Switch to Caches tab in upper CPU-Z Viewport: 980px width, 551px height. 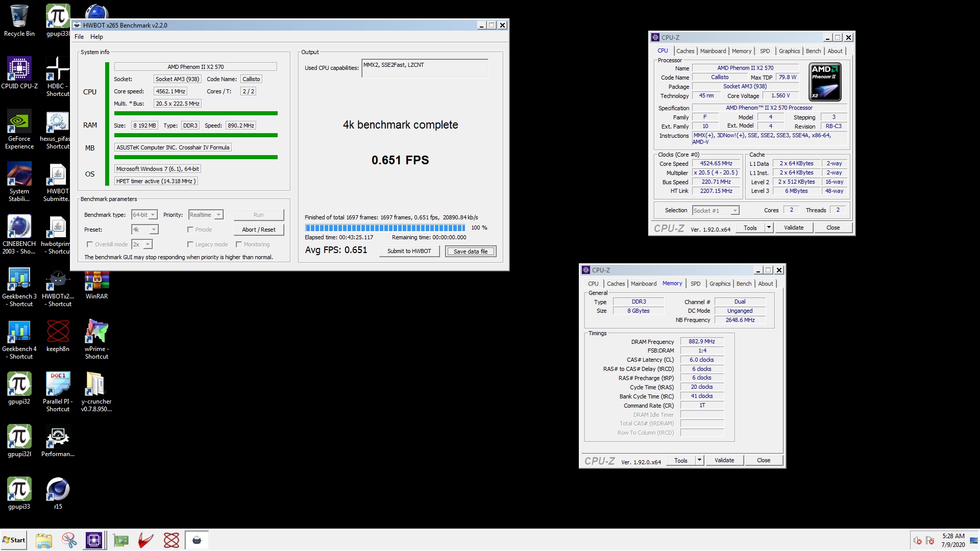click(x=685, y=51)
